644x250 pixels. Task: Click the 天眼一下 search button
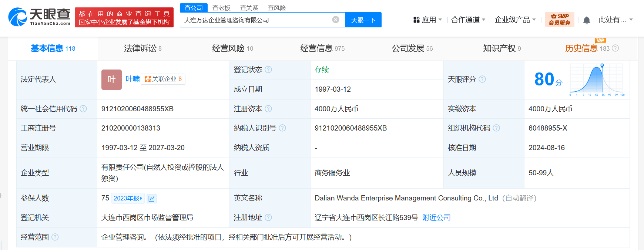(363, 20)
